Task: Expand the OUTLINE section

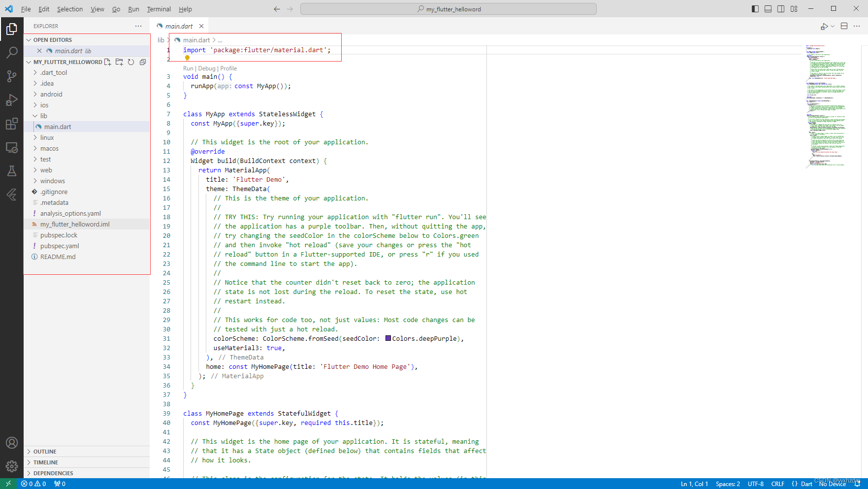Action: tap(44, 451)
